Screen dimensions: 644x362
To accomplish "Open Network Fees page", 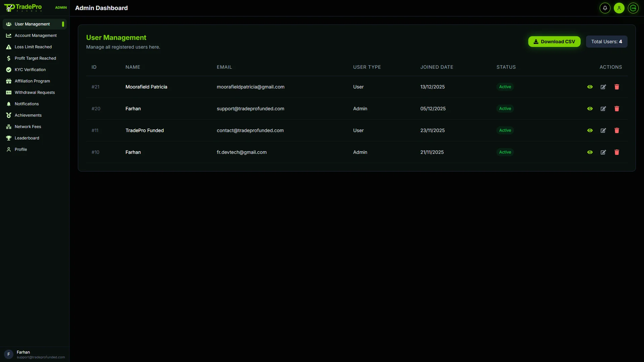I will tap(35, 127).
